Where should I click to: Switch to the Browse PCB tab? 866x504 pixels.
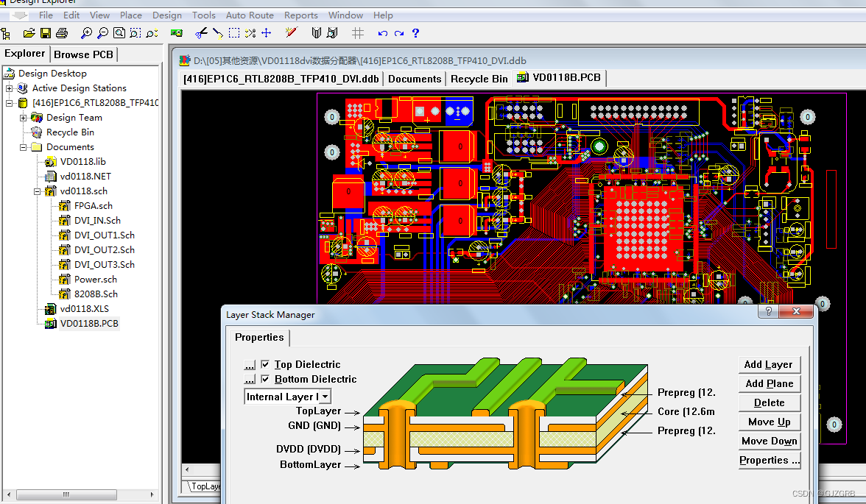[83, 54]
